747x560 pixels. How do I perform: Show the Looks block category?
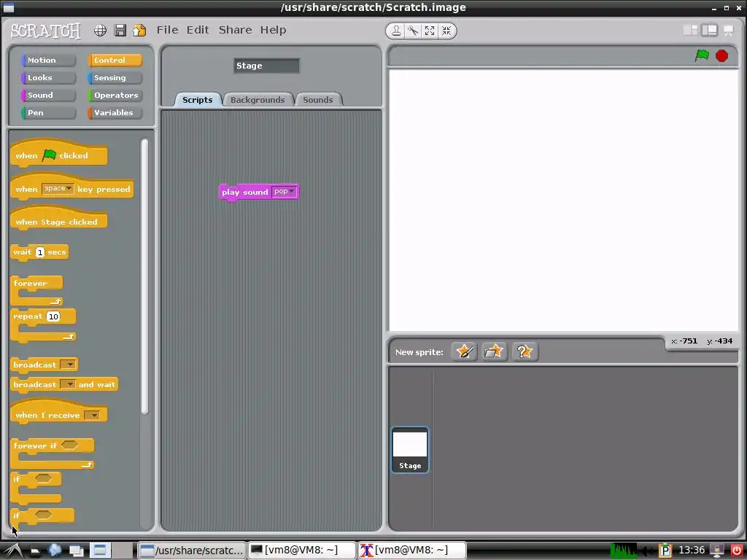tap(48, 77)
